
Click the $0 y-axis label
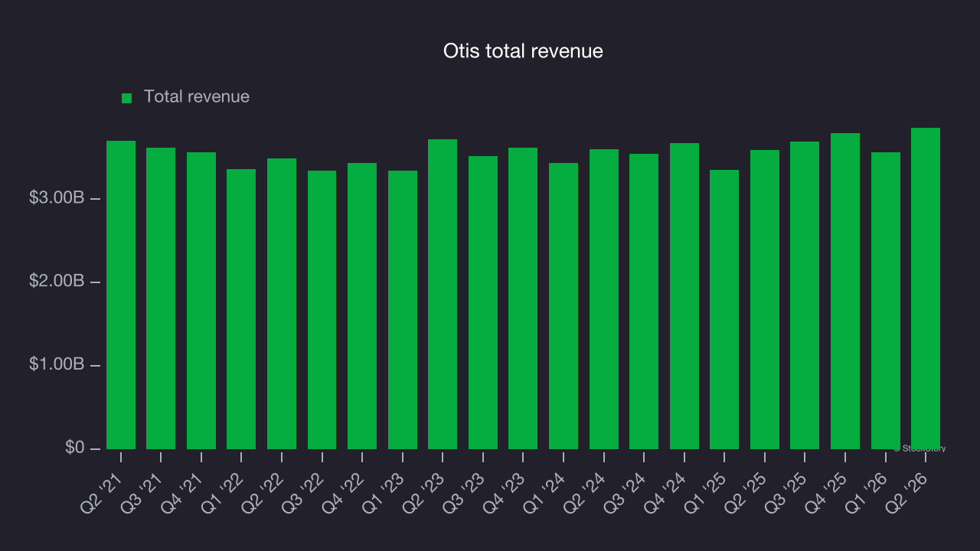tap(75, 448)
